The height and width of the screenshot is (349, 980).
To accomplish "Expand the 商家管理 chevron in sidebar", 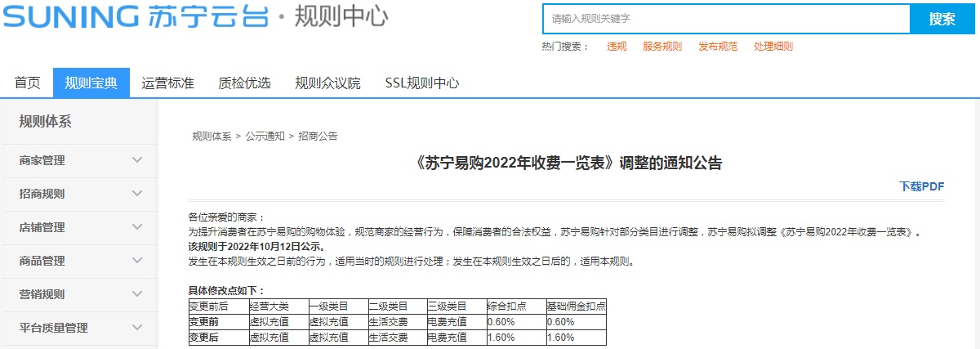I will pos(137,160).
